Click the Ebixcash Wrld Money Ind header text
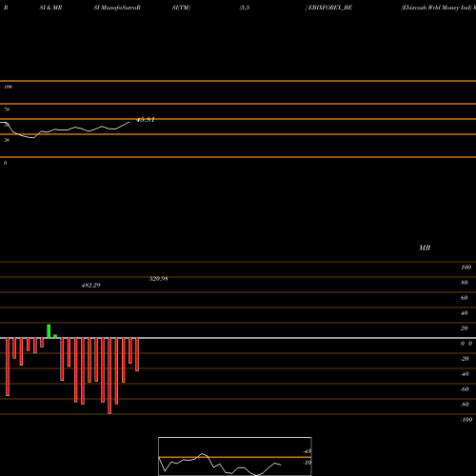Screen dimensions: 476x476 pos(436,8)
